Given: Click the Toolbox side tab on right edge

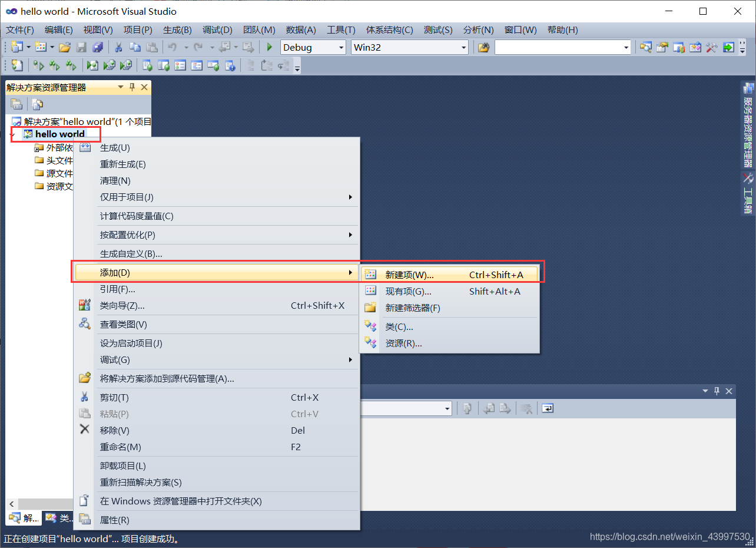Looking at the screenshot, I should point(748,193).
